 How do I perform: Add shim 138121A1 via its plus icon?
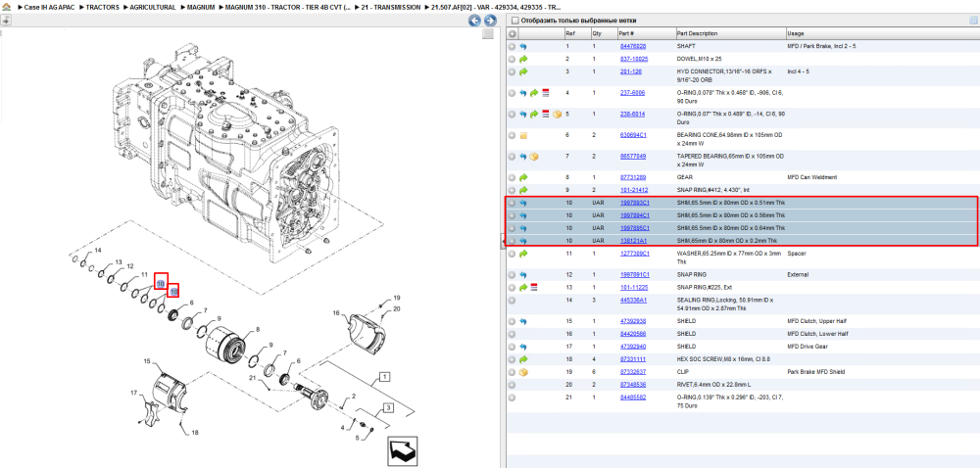tap(512, 241)
